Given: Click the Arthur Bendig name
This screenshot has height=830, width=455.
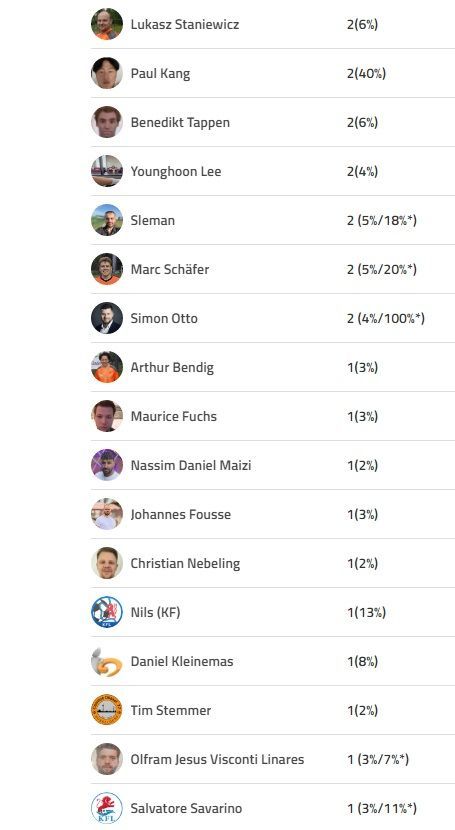Looking at the screenshot, I should pyautogui.click(x=172, y=367).
